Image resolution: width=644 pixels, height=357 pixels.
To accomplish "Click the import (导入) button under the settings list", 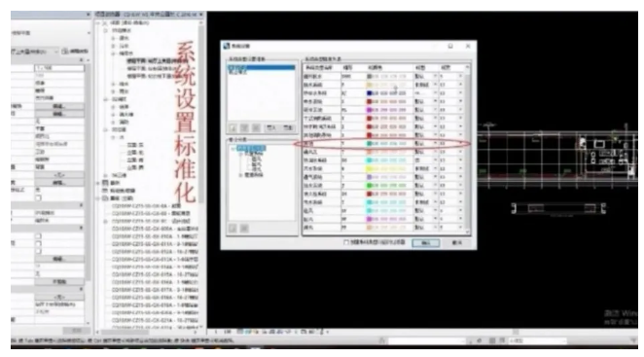I will (271, 128).
